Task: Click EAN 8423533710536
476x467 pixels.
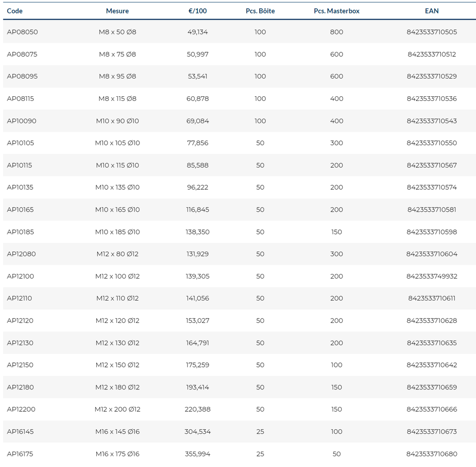Action: (432, 99)
